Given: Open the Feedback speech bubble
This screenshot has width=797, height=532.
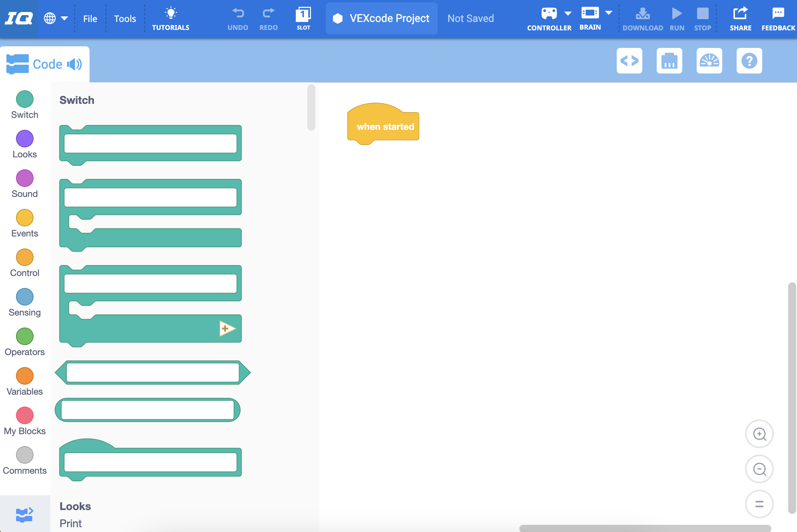Looking at the screenshot, I should point(778,14).
